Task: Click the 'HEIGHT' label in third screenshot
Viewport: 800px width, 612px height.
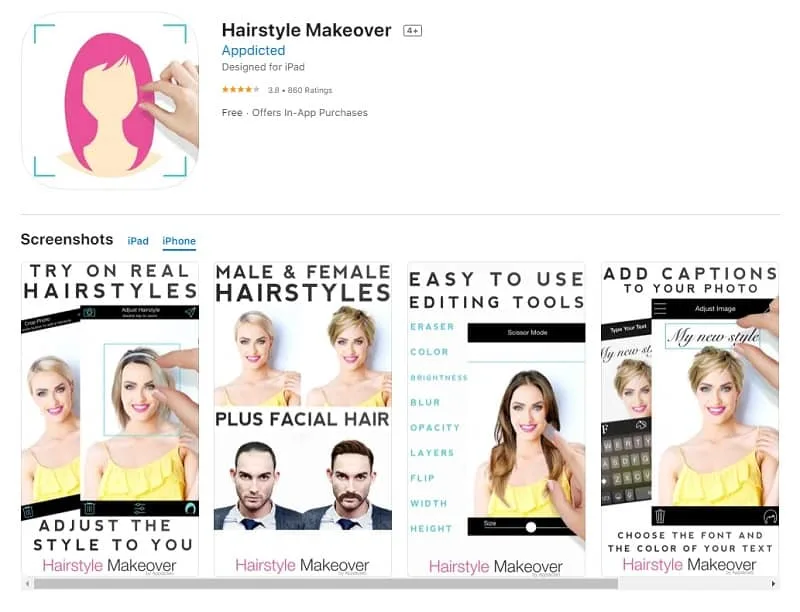Action: 431,529
